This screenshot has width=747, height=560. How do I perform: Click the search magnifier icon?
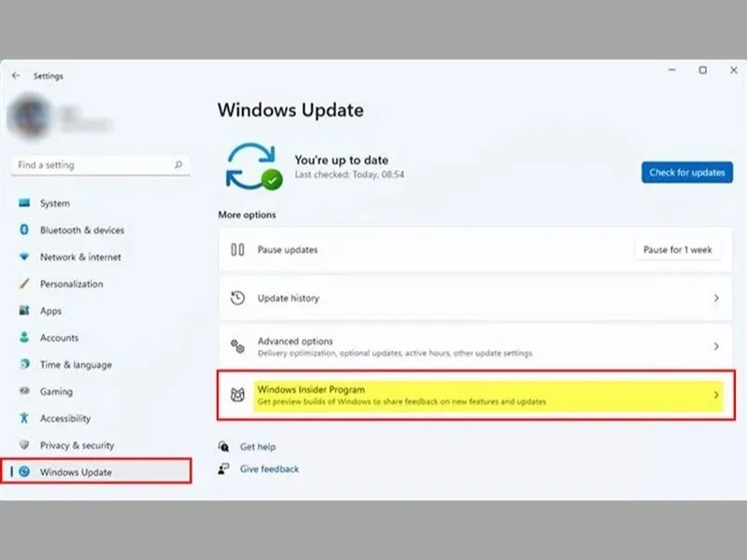pos(178,165)
